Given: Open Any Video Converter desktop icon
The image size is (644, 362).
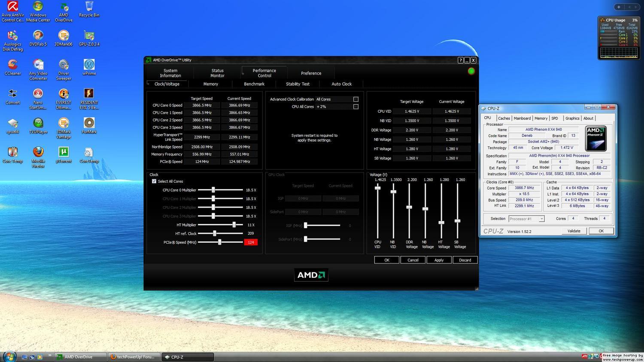Looking at the screenshot, I should point(38,70).
